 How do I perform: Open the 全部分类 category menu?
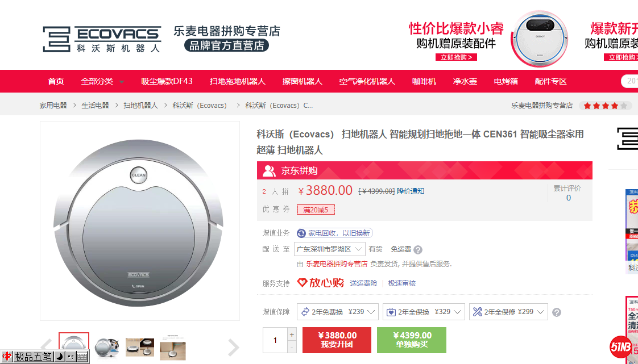point(102,81)
